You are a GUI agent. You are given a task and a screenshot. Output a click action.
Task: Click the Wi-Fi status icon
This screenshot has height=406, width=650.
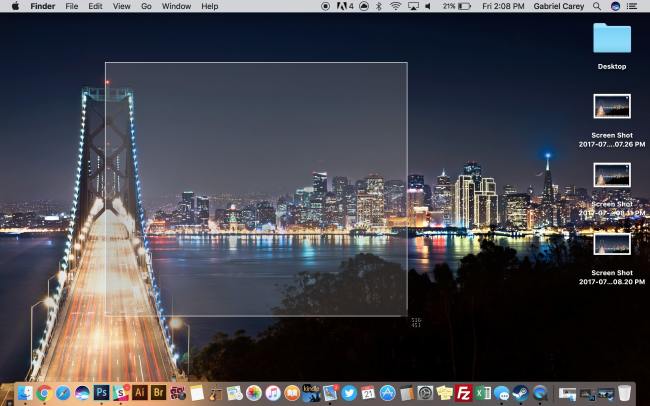click(x=395, y=6)
